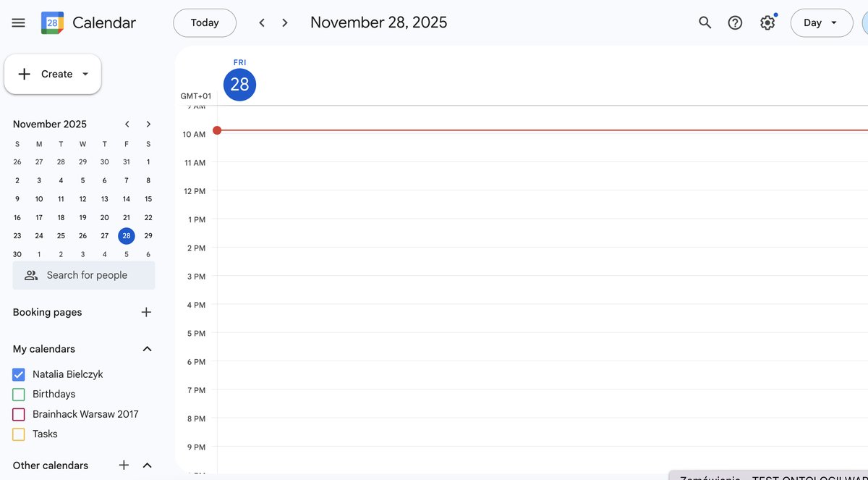This screenshot has width=868, height=480.
Task: Click the Birthdays calendar name
Action: click(x=54, y=395)
